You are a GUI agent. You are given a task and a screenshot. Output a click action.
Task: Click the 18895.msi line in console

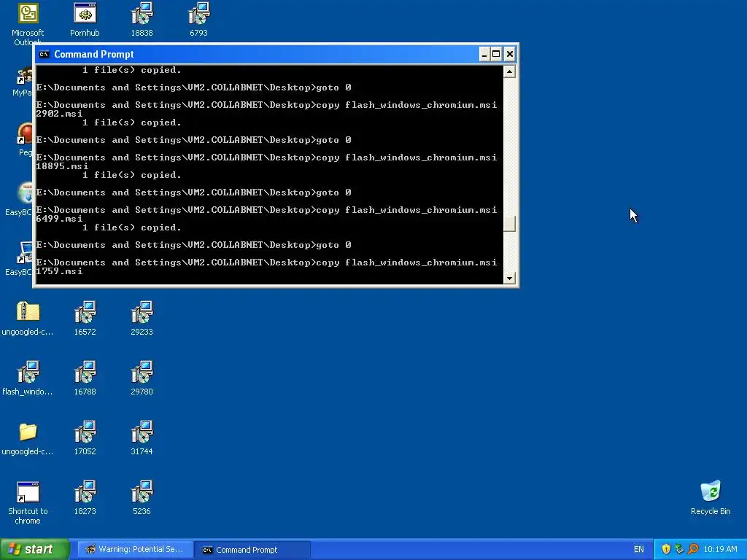point(62,166)
